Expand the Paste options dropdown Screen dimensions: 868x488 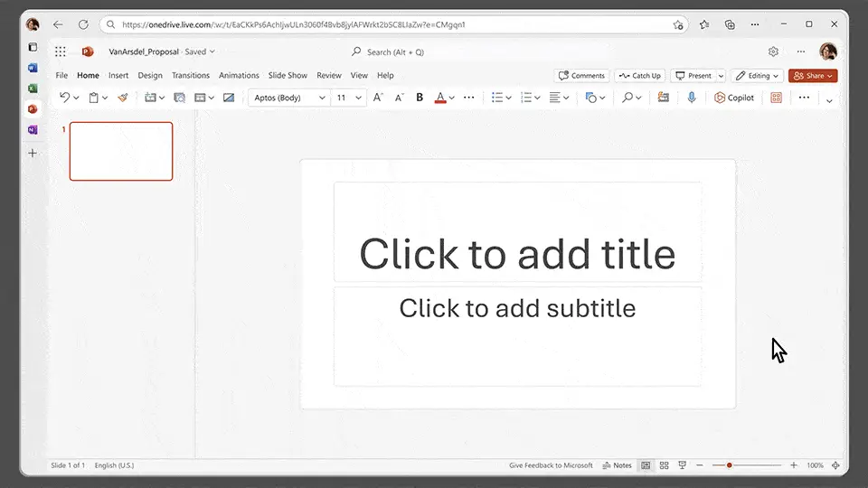click(x=105, y=98)
